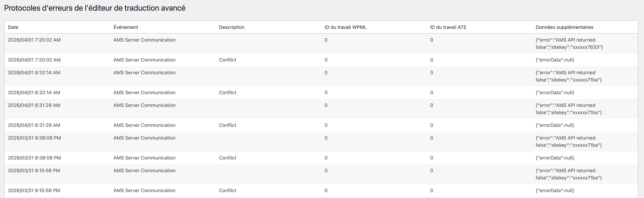Click Conflict in the 6:31:29 AM row

pyautogui.click(x=228, y=125)
